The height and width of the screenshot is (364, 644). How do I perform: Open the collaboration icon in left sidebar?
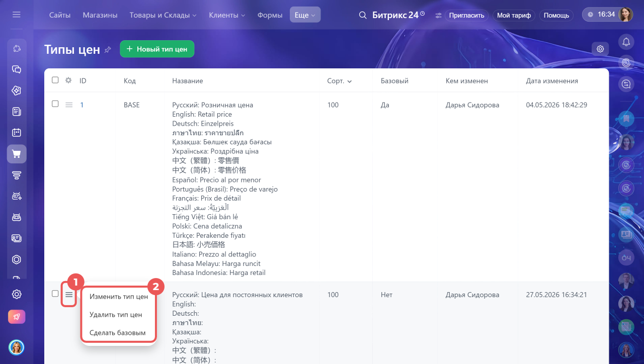17,49
